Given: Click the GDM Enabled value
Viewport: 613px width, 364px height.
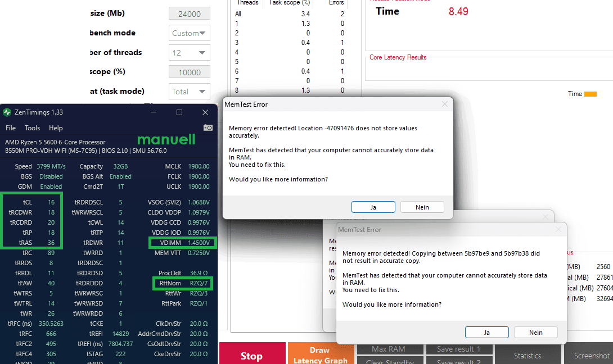Looking at the screenshot, I should point(51,186).
